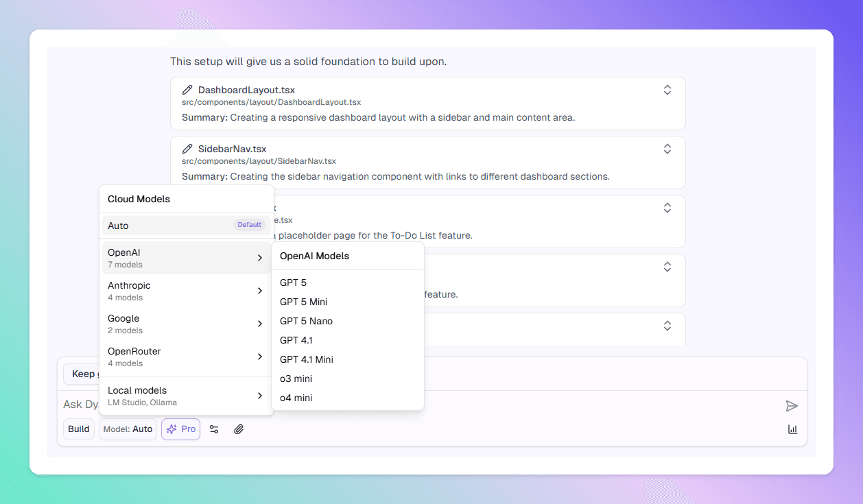Select GPT 4.1 Mini model

(x=307, y=359)
